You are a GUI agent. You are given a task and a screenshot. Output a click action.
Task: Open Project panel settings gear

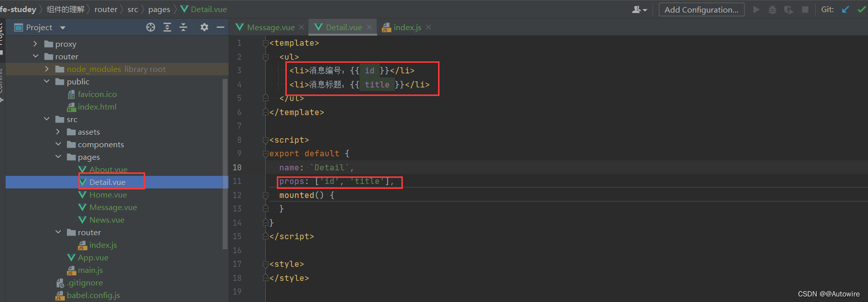click(204, 27)
